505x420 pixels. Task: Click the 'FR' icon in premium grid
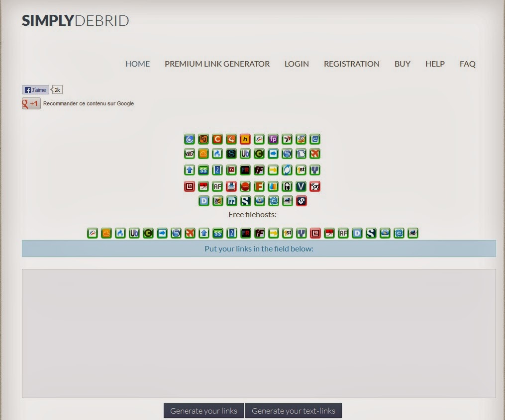(x=245, y=169)
